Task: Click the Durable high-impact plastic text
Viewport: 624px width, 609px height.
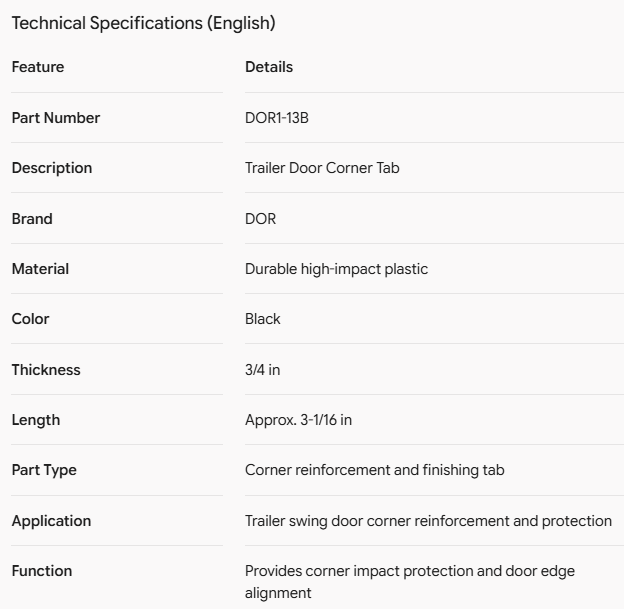Action: point(337,269)
